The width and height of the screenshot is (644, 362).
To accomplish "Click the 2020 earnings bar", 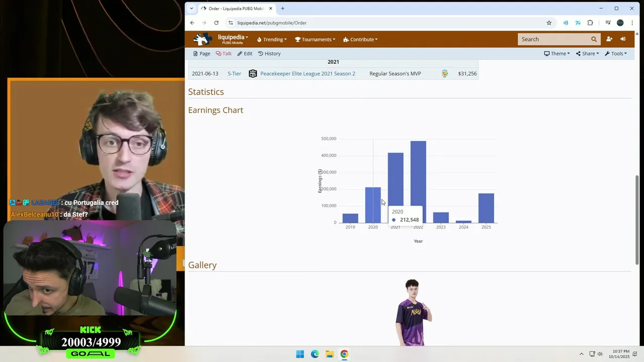I will click(373, 205).
